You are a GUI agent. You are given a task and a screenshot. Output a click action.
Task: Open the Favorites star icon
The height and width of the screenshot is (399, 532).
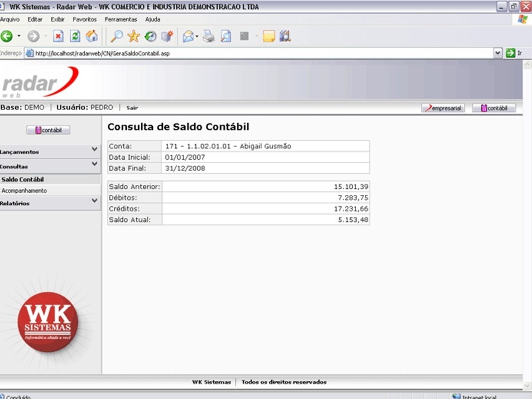point(133,37)
